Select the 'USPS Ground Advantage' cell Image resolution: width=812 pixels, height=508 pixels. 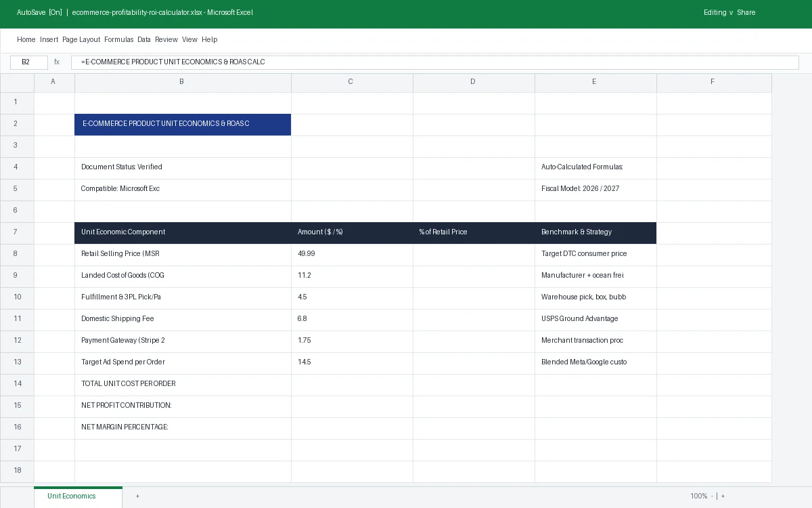click(595, 319)
